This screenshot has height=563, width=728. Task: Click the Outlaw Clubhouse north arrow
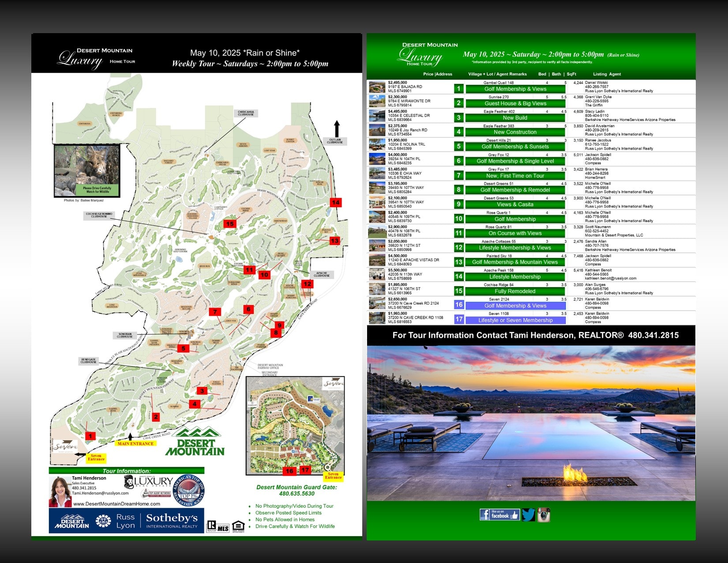coord(337,129)
